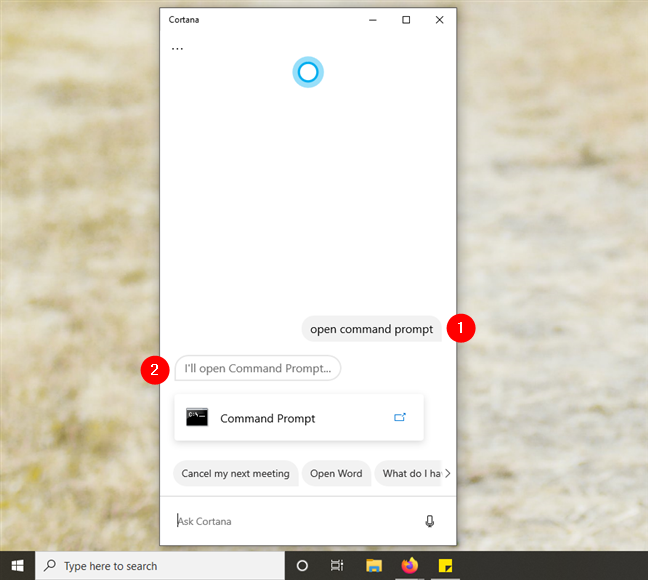Screen dimensions: 648x580
Task: Click the 'What do I ha' suggestion chip
Action: [409, 473]
